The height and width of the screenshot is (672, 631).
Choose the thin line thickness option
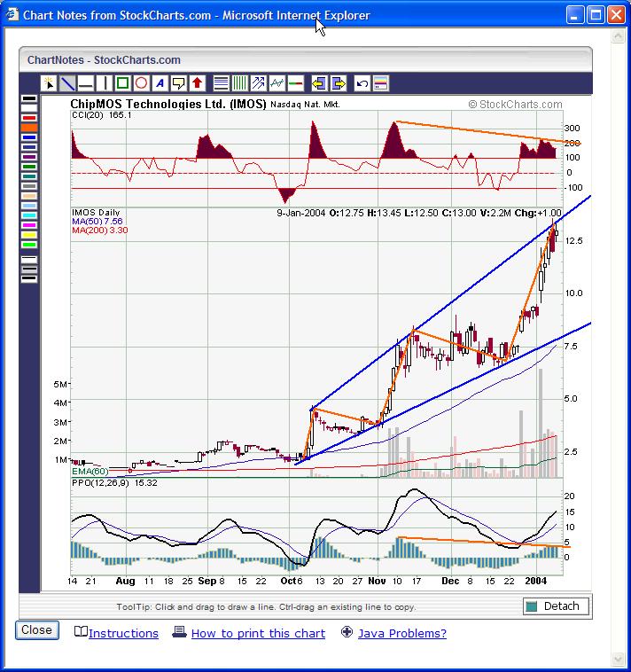point(29,260)
